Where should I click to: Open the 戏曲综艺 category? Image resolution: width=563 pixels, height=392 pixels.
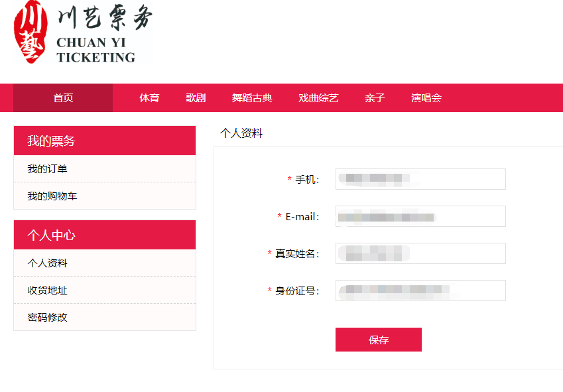318,98
